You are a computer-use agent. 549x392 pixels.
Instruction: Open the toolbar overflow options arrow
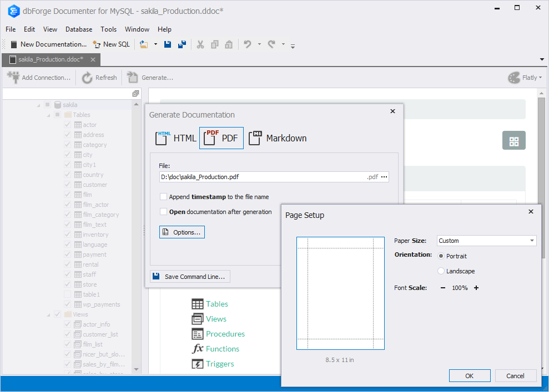[x=293, y=45]
